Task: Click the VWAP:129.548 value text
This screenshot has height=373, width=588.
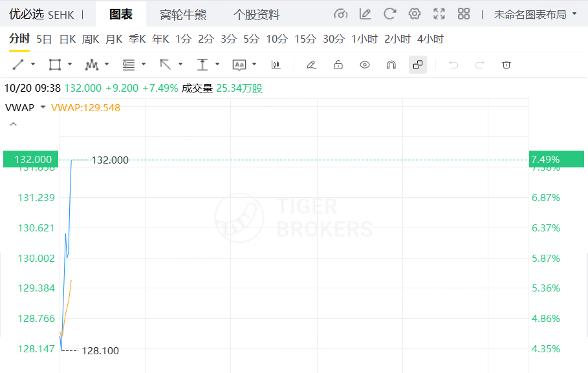Action: coord(85,107)
